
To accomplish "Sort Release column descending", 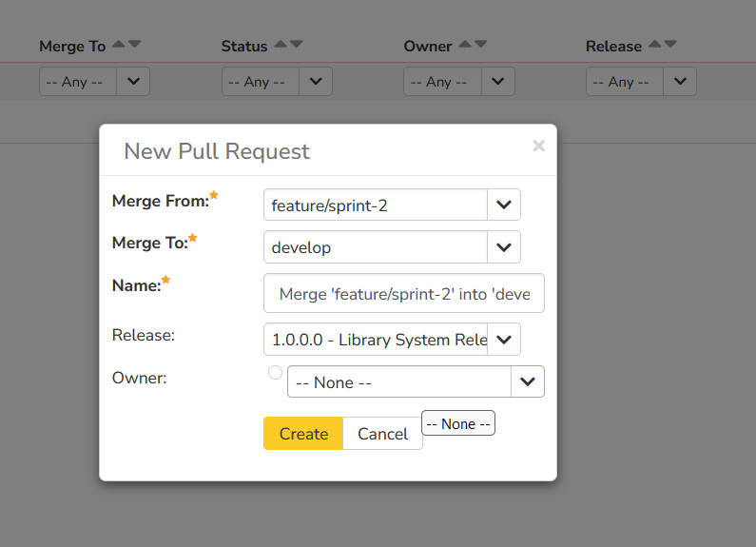I will click(x=671, y=44).
